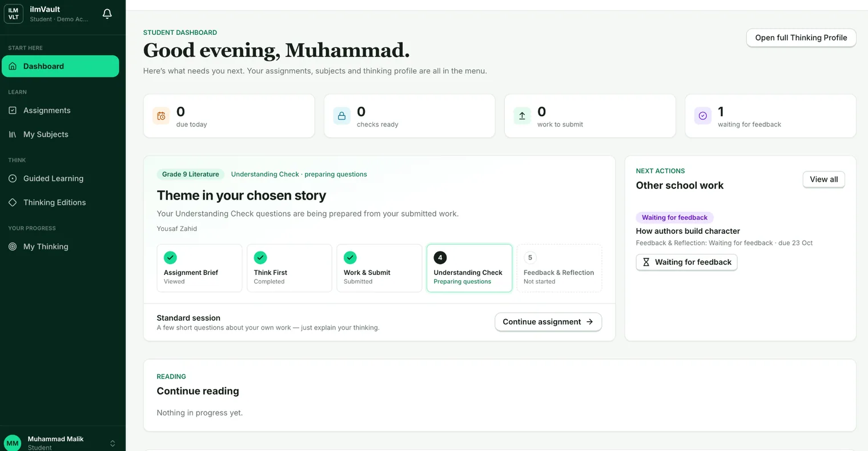Open the Assignment Brief step card
The image size is (868, 451).
[199, 268]
